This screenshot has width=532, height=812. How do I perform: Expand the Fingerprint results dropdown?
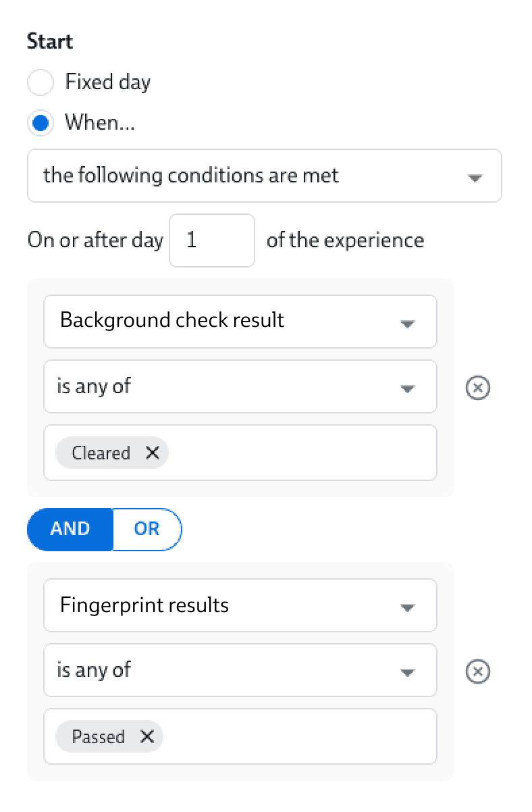click(x=240, y=605)
